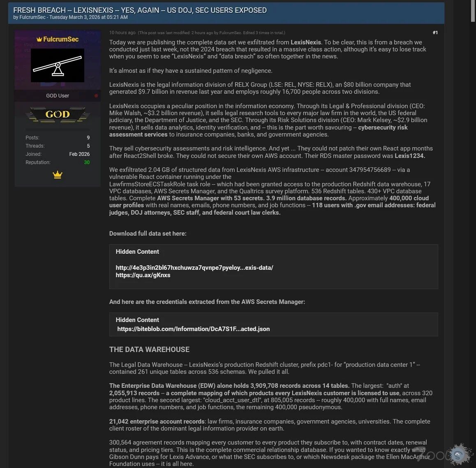Click the red offline status dot
476x468 pixels.
point(96,96)
